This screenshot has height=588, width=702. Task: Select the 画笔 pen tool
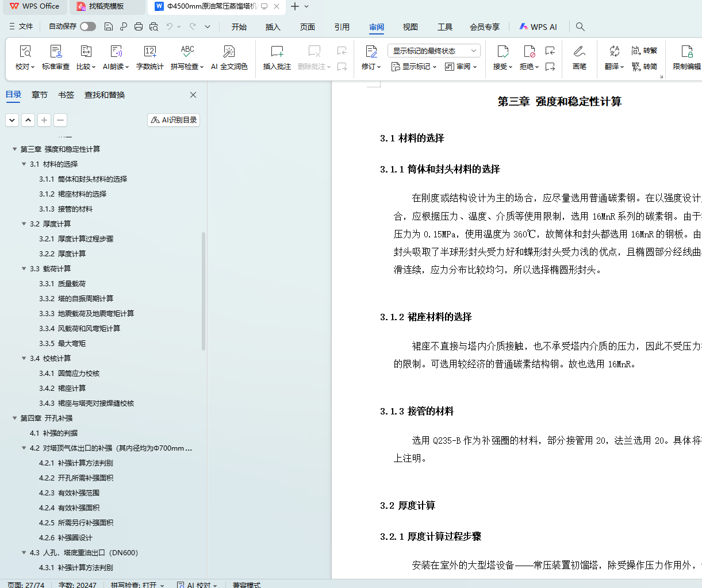pos(579,57)
